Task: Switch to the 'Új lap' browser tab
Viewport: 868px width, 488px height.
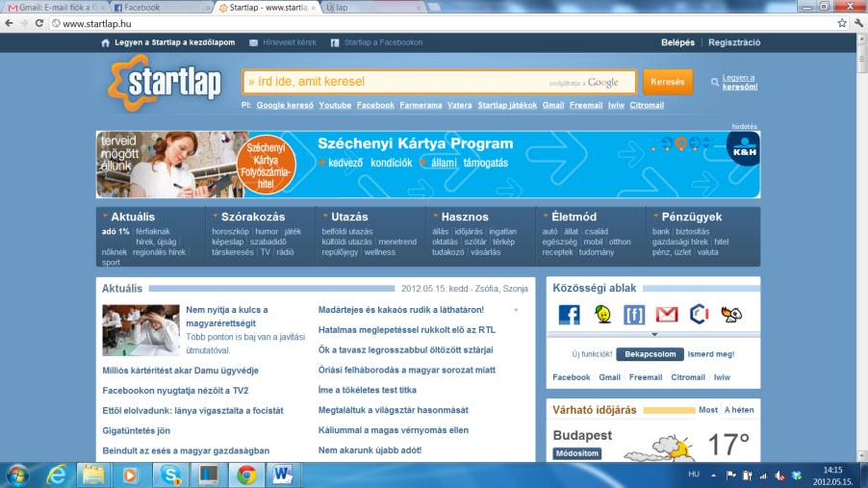Action: (370, 8)
